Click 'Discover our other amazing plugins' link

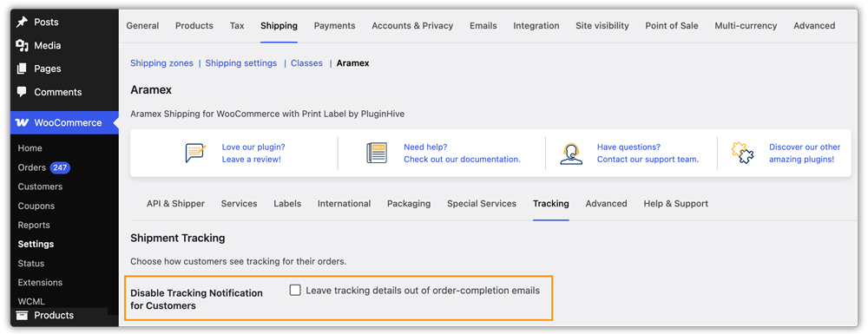pos(805,154)
